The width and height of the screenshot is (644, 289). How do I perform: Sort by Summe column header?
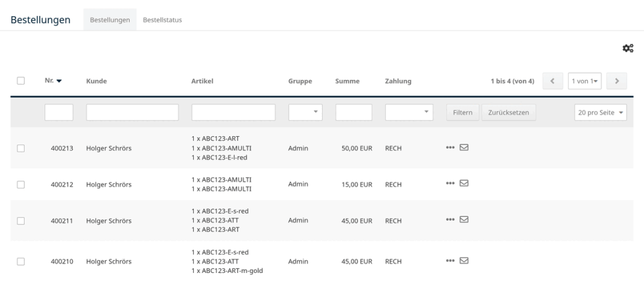(348, 81)
